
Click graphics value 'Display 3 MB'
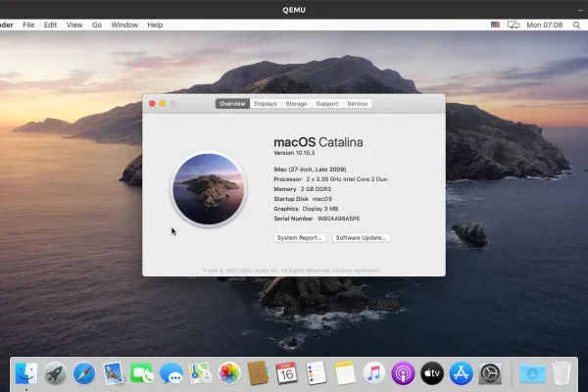point(320,209)
